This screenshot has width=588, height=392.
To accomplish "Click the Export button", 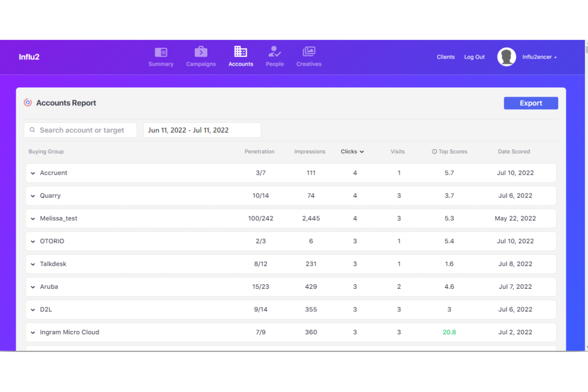I will coord(531,103).
